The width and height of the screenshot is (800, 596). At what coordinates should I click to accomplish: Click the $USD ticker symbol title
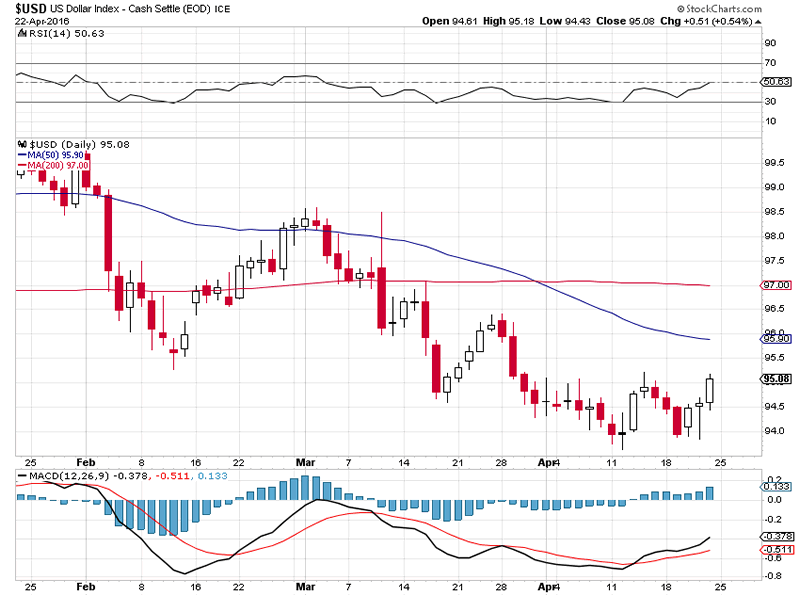32,7
